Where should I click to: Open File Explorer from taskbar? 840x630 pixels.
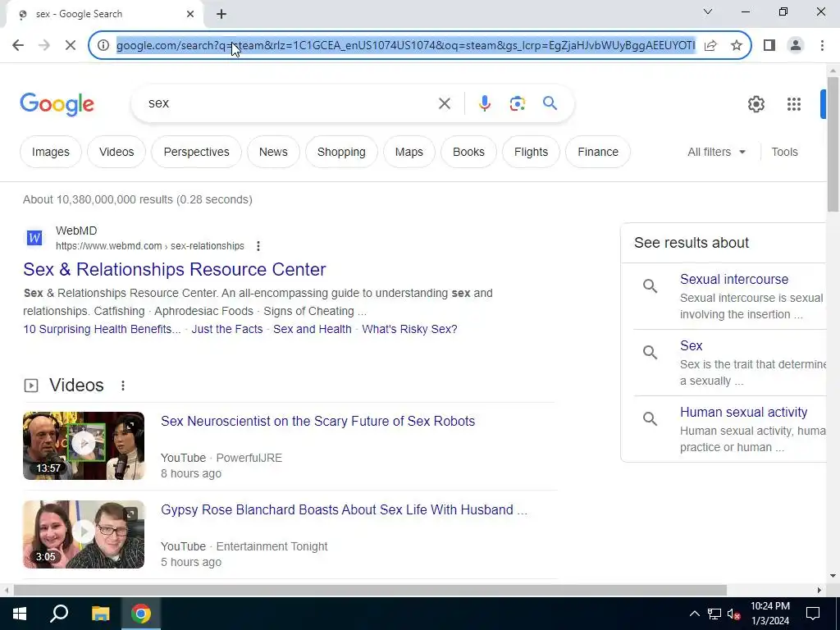pos(100,614)
